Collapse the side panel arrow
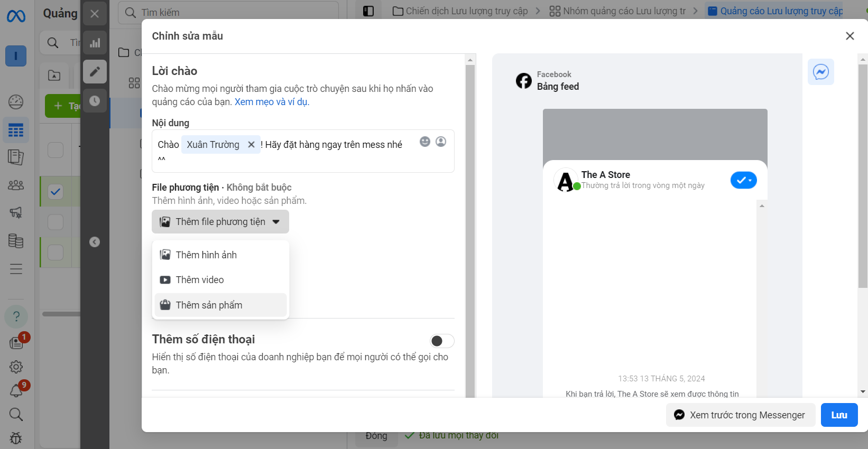This screenshot has width=868, height=449. point(95,242)
